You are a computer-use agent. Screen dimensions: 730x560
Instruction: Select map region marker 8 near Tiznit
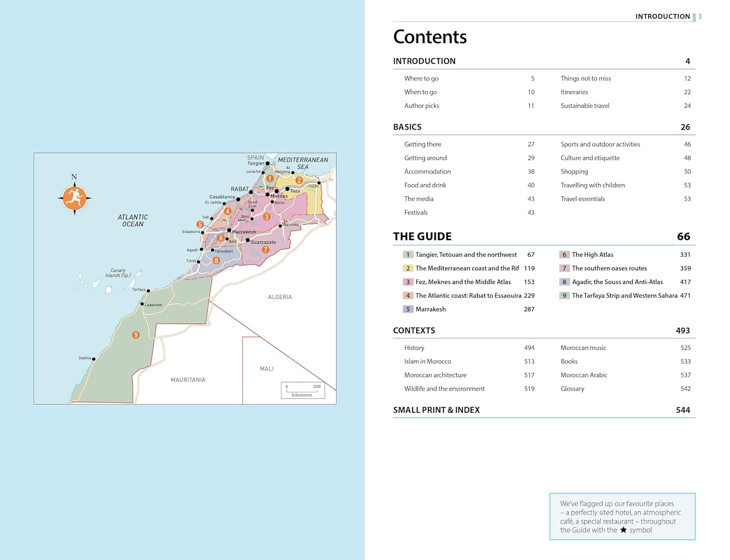click(216, 260)
